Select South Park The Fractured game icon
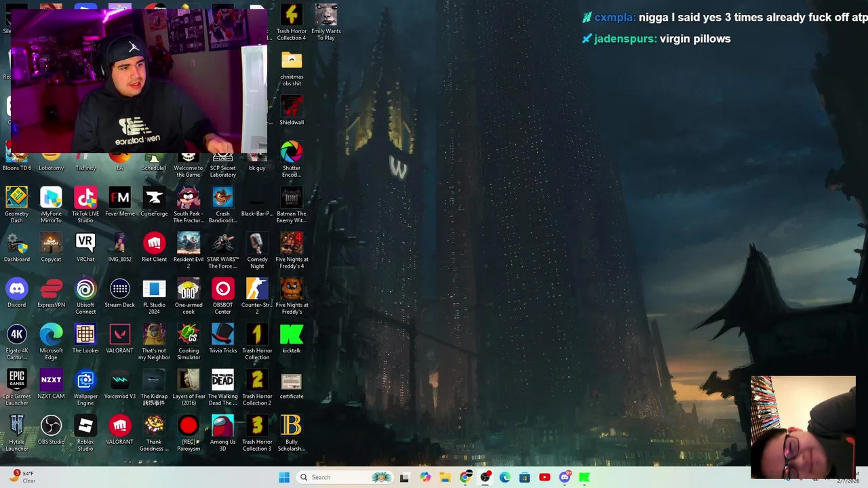The width and height of the screenshot is (868, 488). point(189,205)
